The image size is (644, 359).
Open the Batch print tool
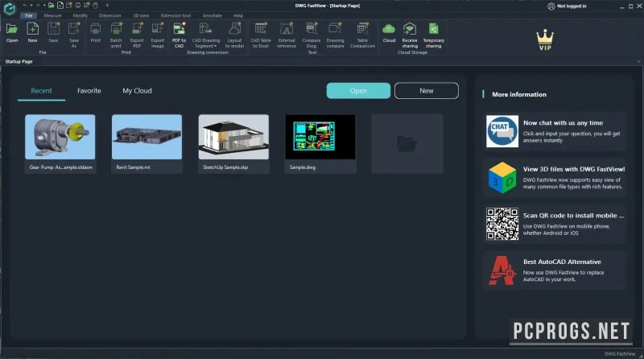click(x=116, y=35)
